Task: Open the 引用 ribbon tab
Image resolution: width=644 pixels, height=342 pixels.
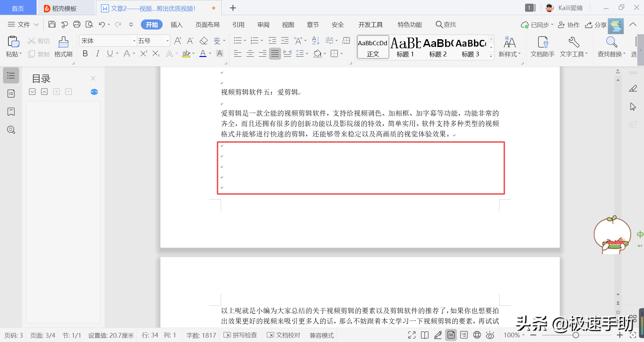Action: tap(238, 24)
